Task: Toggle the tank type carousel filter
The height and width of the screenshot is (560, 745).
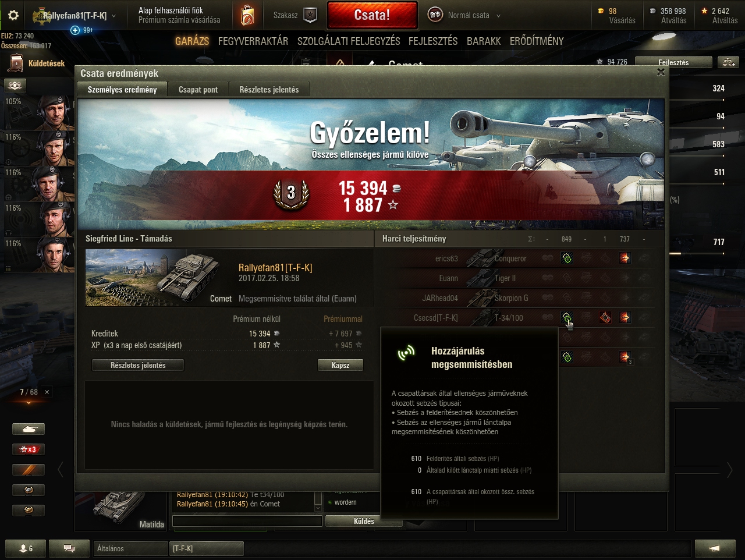Action: pyautogui.click(x=29, y=429)
